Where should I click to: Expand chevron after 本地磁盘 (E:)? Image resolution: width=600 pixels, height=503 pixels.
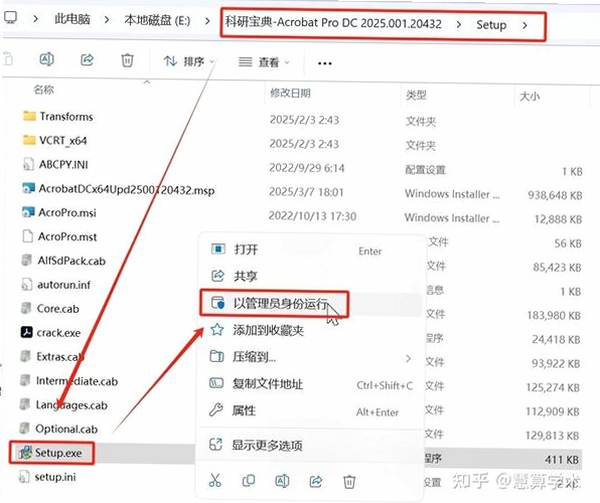207,21
